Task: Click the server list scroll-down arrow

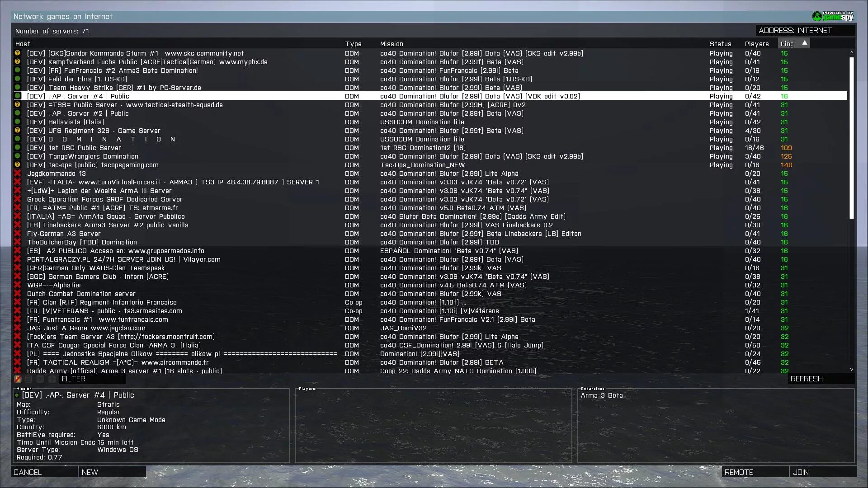Action: click(x=852, y=369)
